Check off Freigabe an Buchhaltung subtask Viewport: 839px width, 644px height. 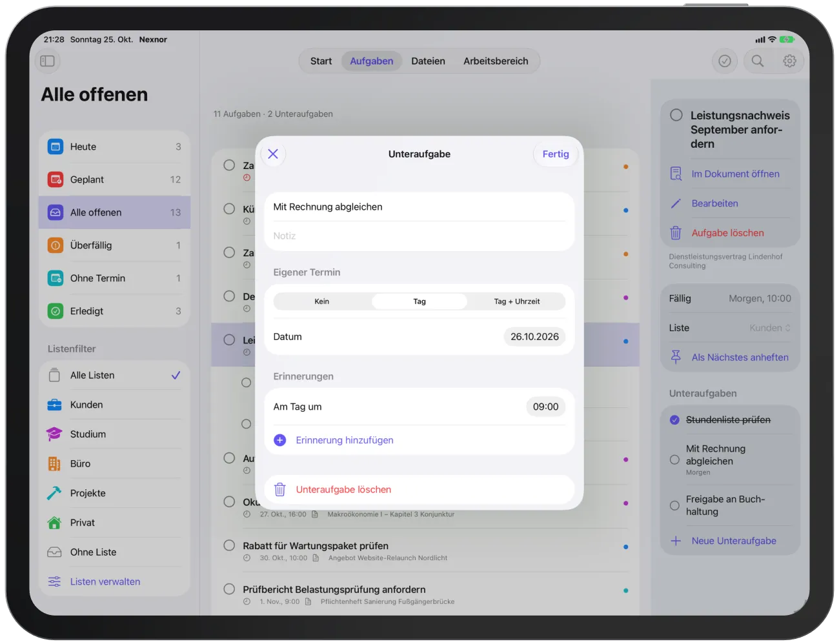[x=674, y=505]
